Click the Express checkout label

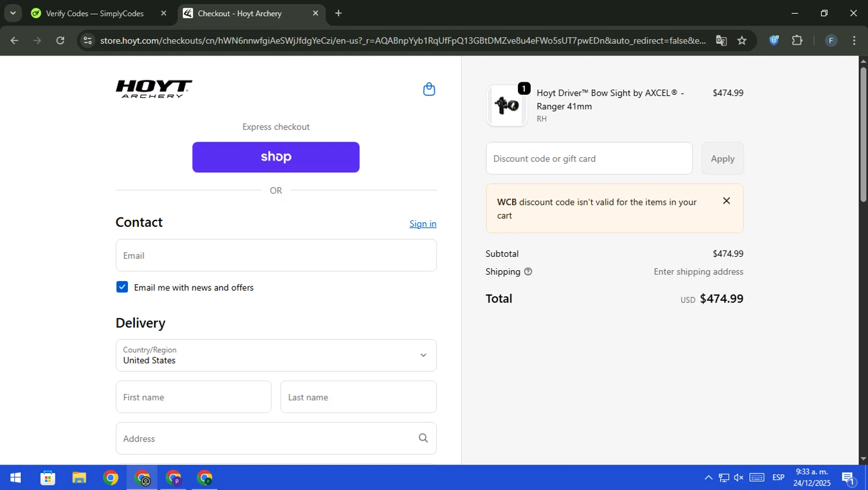click(x=276, y=127)
